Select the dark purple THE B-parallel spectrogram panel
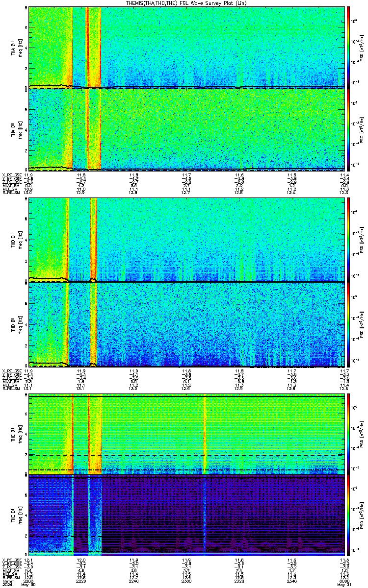Screen dimensions: 368x588 pos(186,514)
